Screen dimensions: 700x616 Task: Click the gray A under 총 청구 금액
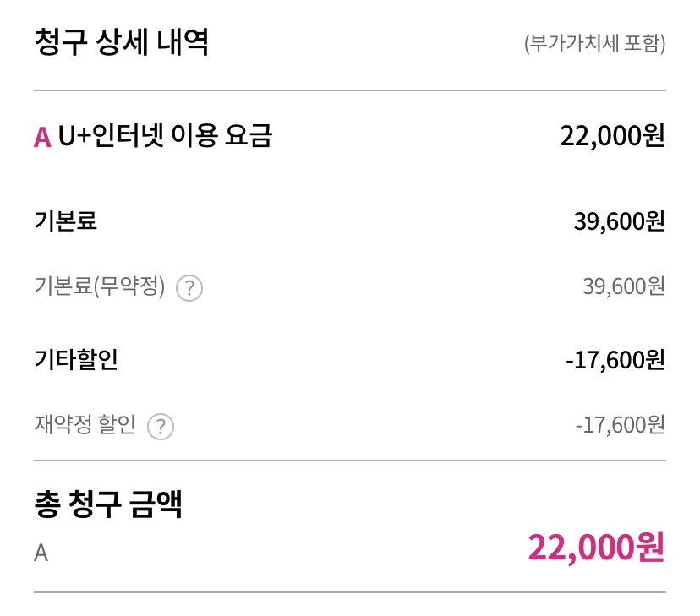click(x=41, y=553)
